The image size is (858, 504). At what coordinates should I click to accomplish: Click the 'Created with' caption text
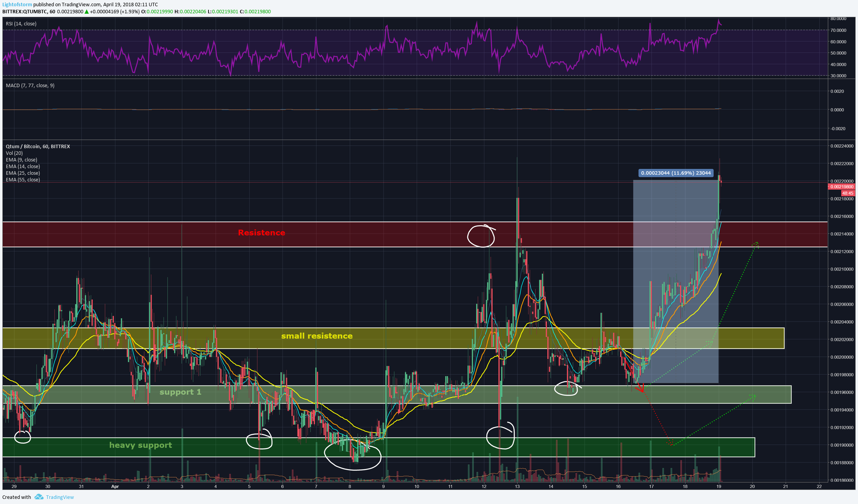tap(16, 497)
